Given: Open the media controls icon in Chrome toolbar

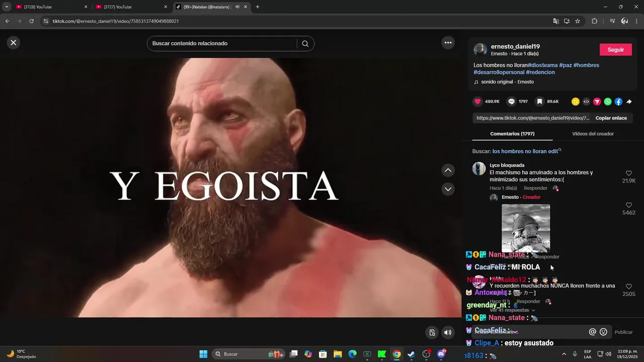Looking at the screenshot, I should tap(612, 21).
